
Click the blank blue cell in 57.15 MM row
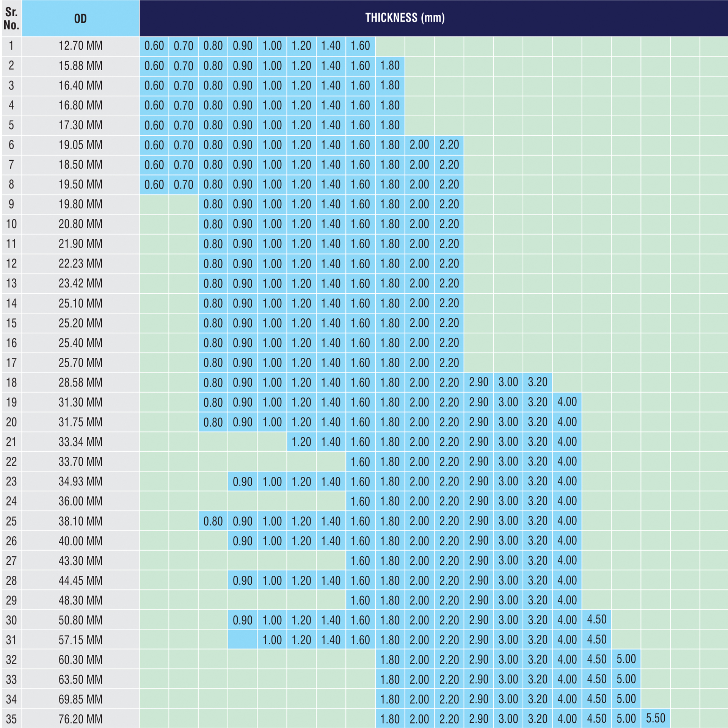tap(243, 639)
